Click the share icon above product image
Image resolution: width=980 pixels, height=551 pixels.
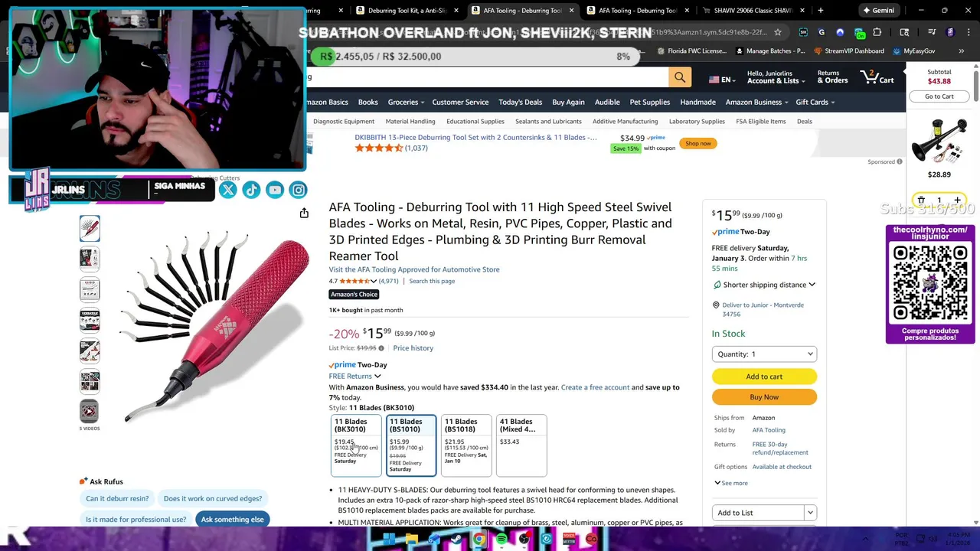pos(304,213)
